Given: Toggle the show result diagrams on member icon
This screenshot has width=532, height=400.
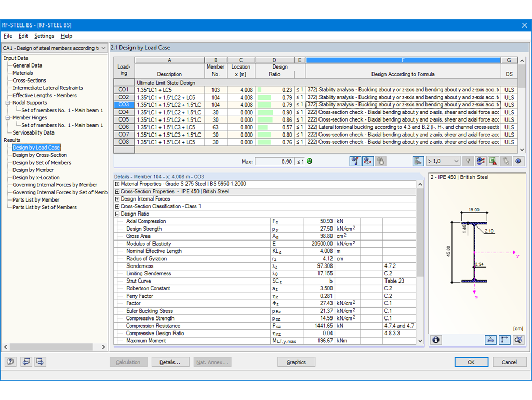Looking at the screenshot, I should click(x=367, y=161).
